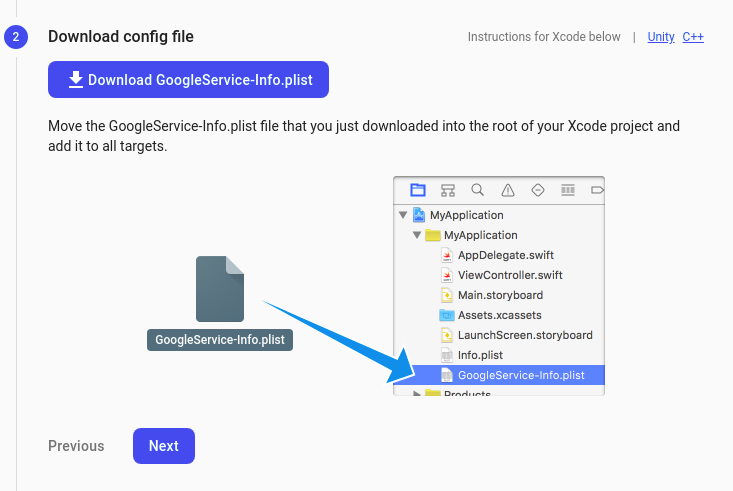This screenshot has width=733, height=491.
Task: Select LaunchScreen.storyboard in the file tree
Action: [499, 335]
